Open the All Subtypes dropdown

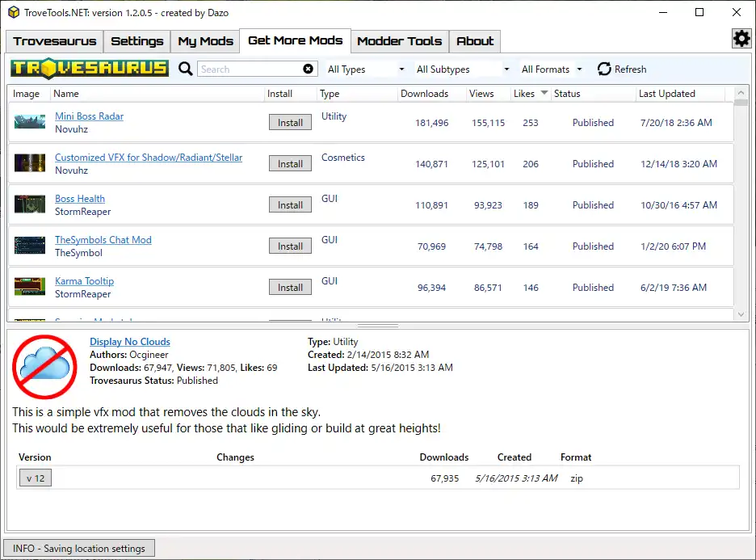[x=462, y=69]
